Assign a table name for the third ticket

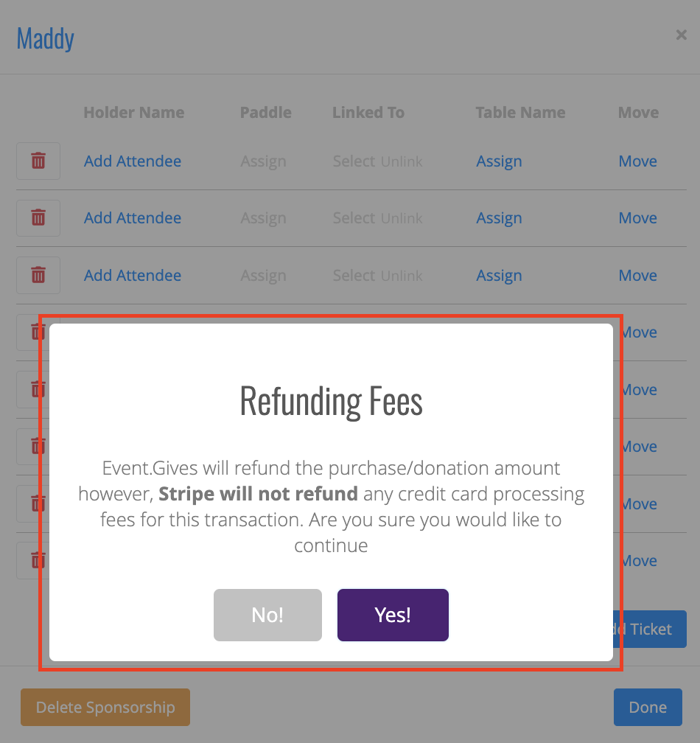pyautogui.click(x=499, y=276)
